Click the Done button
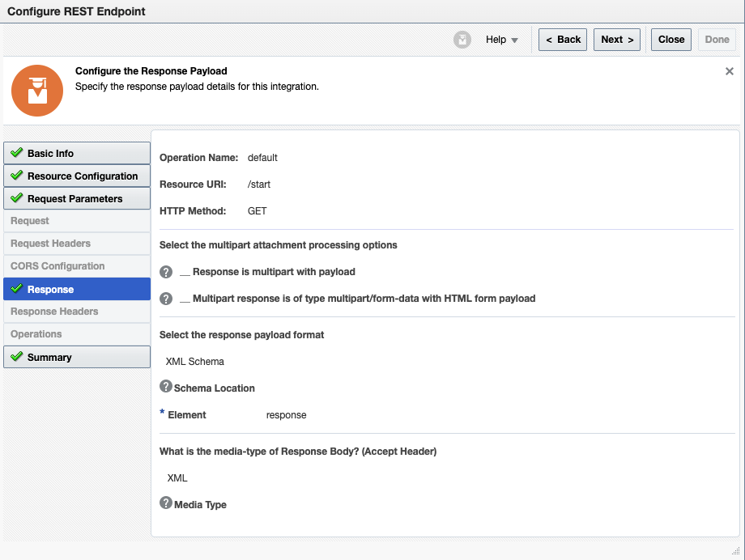745x560 pixels. (717, 40)
